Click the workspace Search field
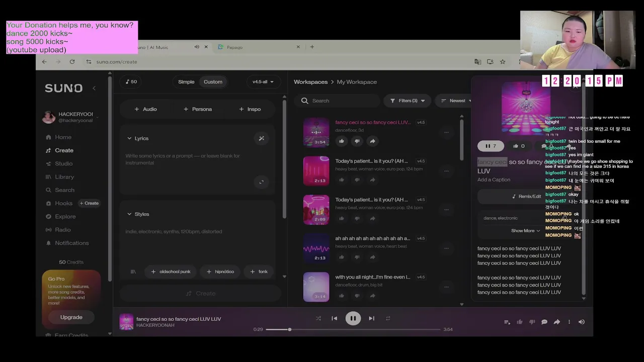This screenshot has width=644, height=362. pos(337,101)
